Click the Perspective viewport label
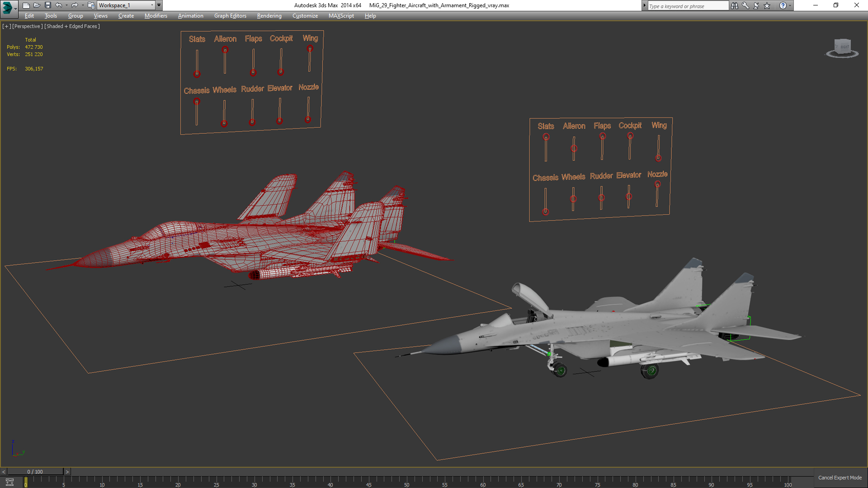The height and width of the screenshot is (488, 868). click(x=27, y=26)
